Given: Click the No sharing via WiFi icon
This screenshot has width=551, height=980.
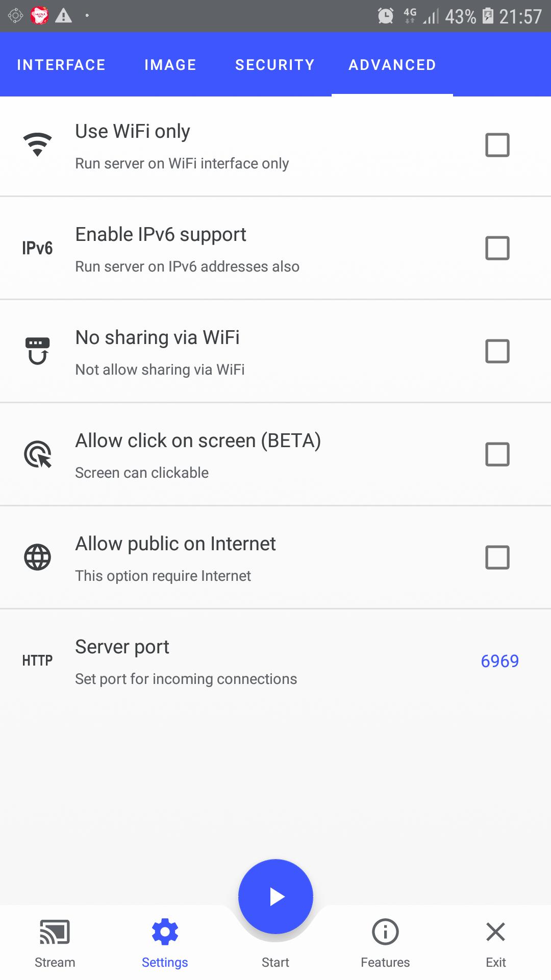Looking at the screenshot, I should click(37, 351).
